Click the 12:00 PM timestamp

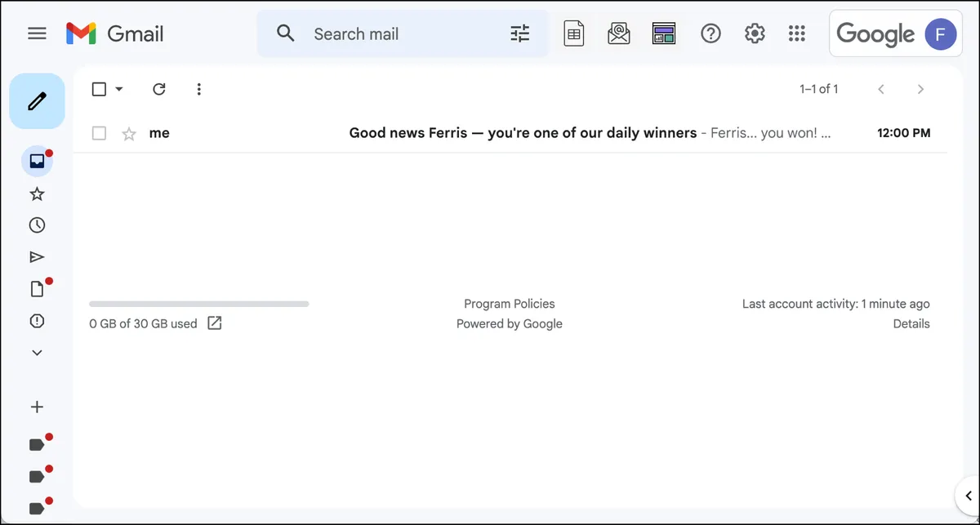pos(903,133)
